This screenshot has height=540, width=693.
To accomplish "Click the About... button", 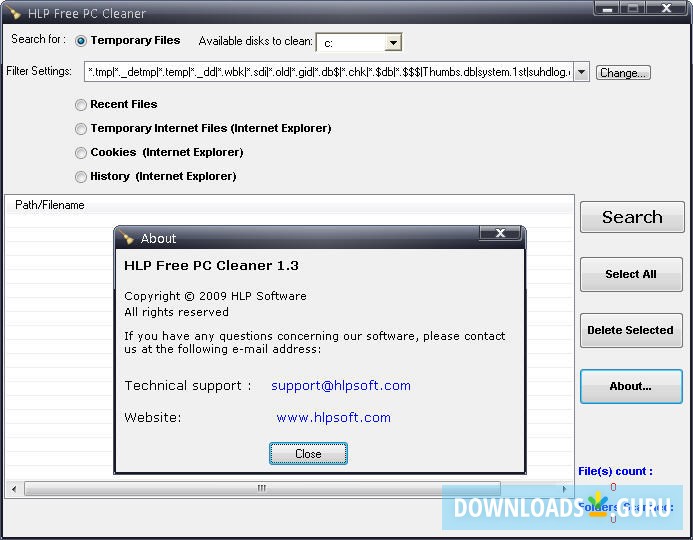I will pyautogui.click(x=631, y=387).
